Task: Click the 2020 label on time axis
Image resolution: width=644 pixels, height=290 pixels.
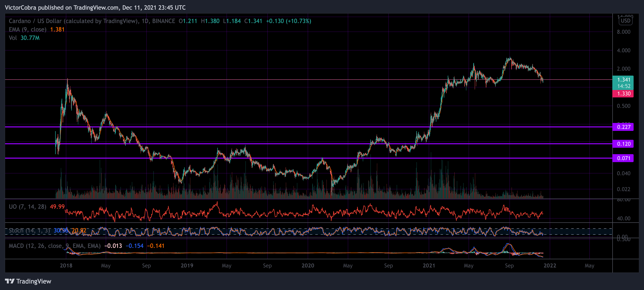Action: tap(308, 265)
